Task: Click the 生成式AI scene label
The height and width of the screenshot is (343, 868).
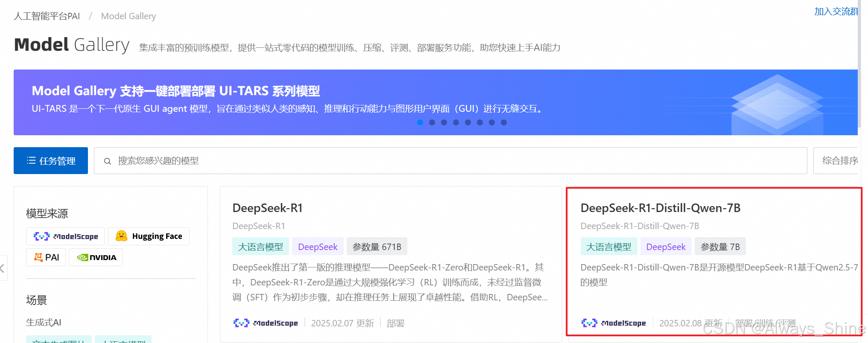Action: pyautogui.click(x=44, y=323)
